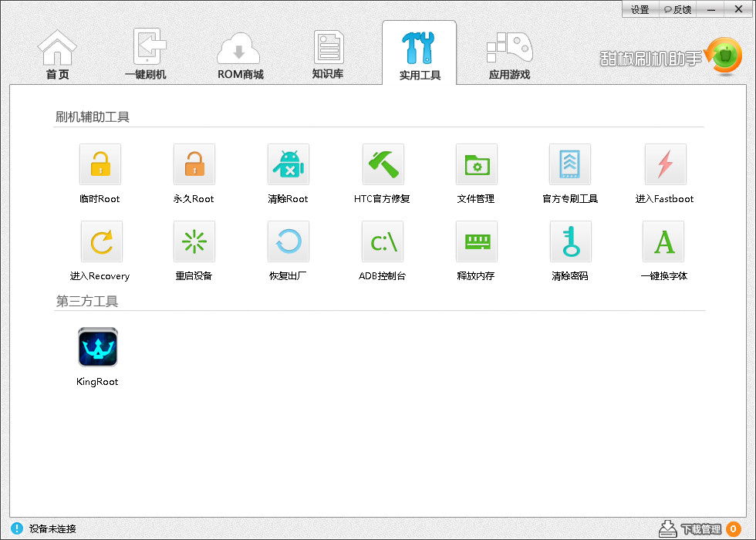Click the 进入Fastboot lightning icon
The height and width of the screenshot is (540, 756).
point(665,164)
